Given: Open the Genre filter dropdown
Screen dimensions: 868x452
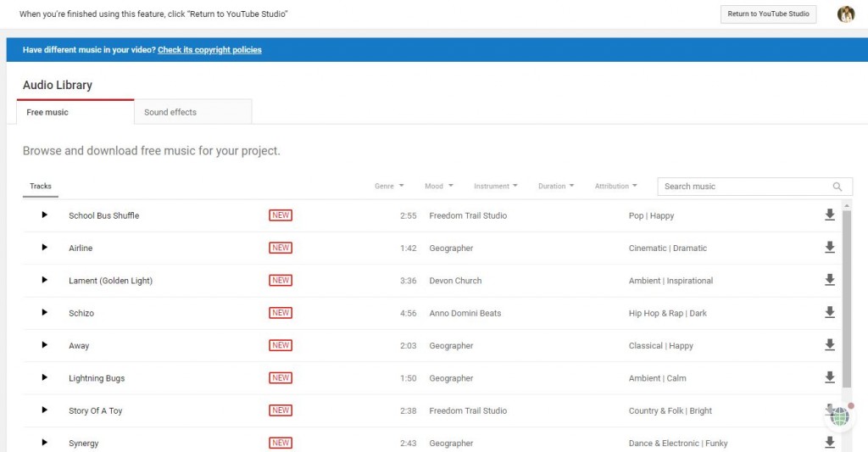Looking at the screenshot, I should point(389,186).
